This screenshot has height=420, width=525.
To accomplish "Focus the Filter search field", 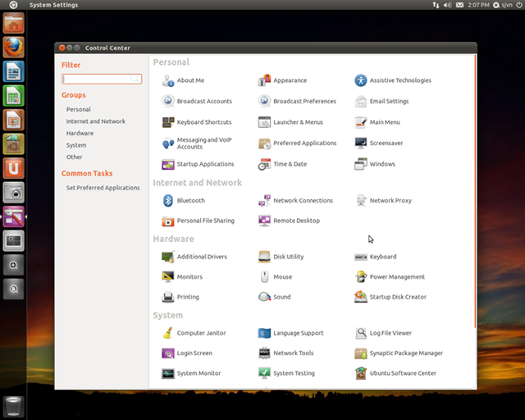I will click(x=102, y=79).
